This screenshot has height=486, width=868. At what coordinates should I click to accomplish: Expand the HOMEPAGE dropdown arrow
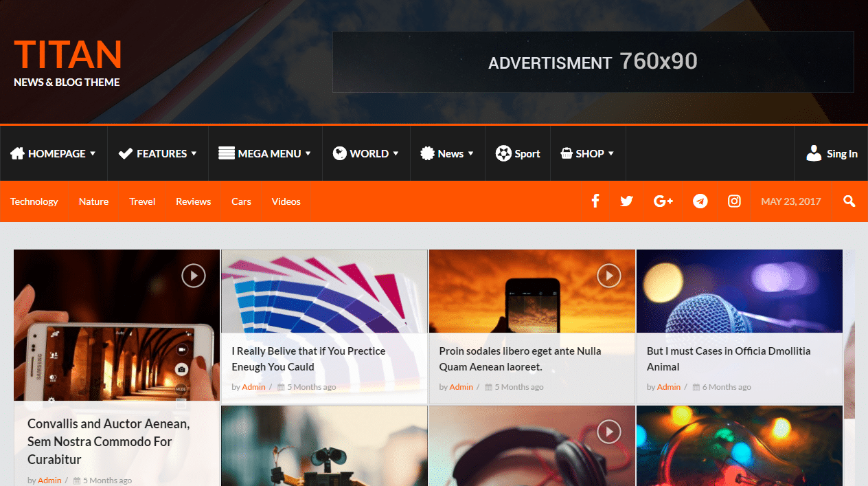point(93,154)
